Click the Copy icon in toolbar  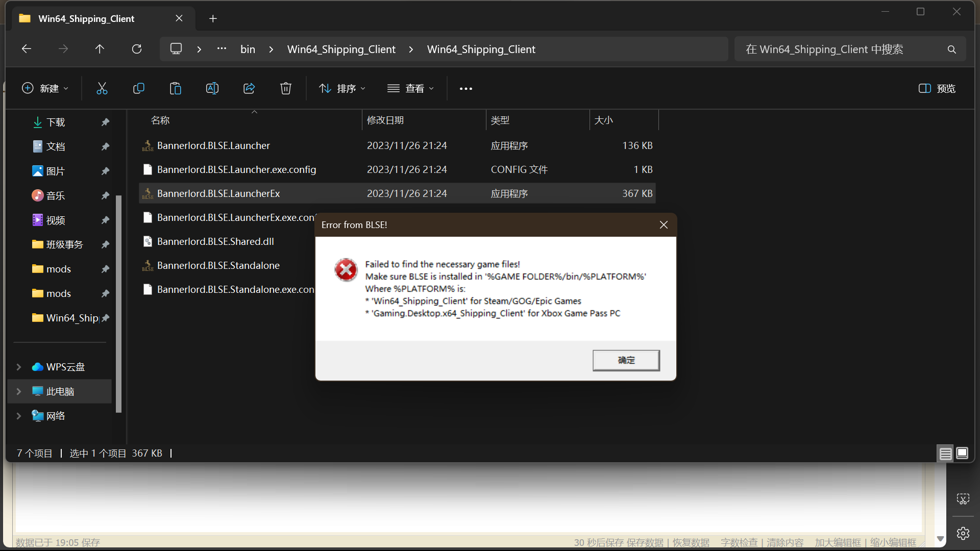(x=138, y=88)
